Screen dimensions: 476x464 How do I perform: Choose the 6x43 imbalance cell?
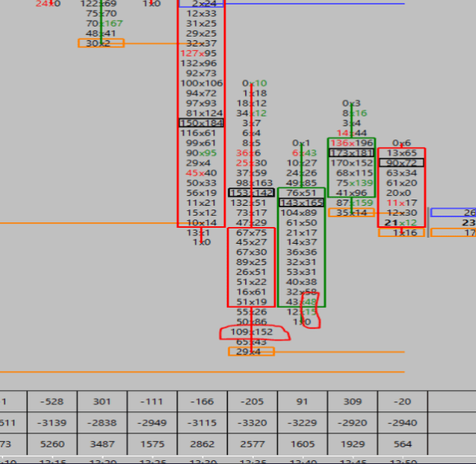(x=304, y=152)
